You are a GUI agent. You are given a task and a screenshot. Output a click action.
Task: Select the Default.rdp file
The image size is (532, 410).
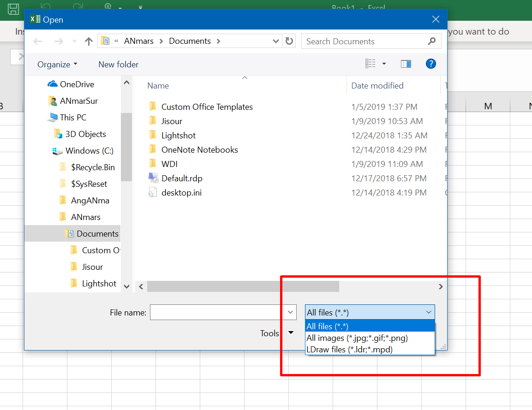tap(182, 178)
